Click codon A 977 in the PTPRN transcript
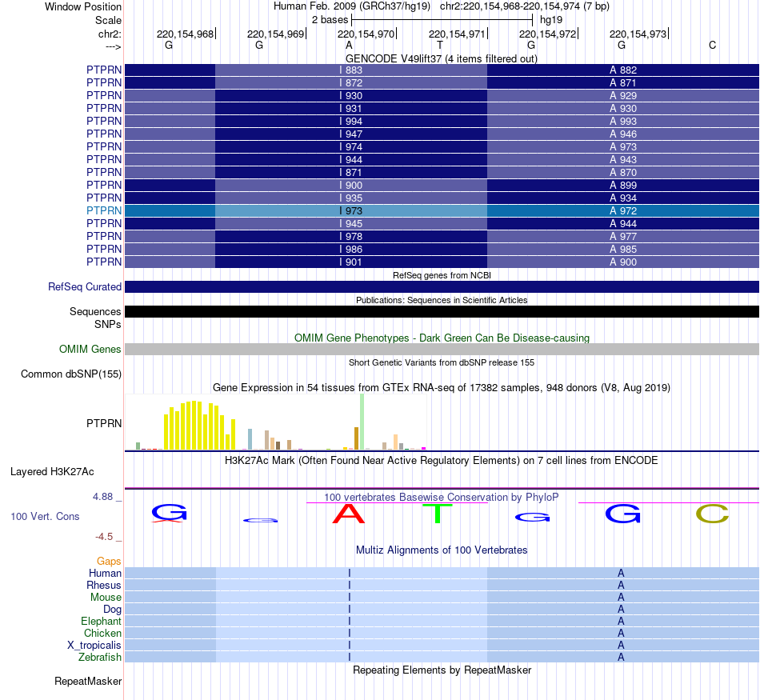760x700 pixels. click(x=623, y=237)
